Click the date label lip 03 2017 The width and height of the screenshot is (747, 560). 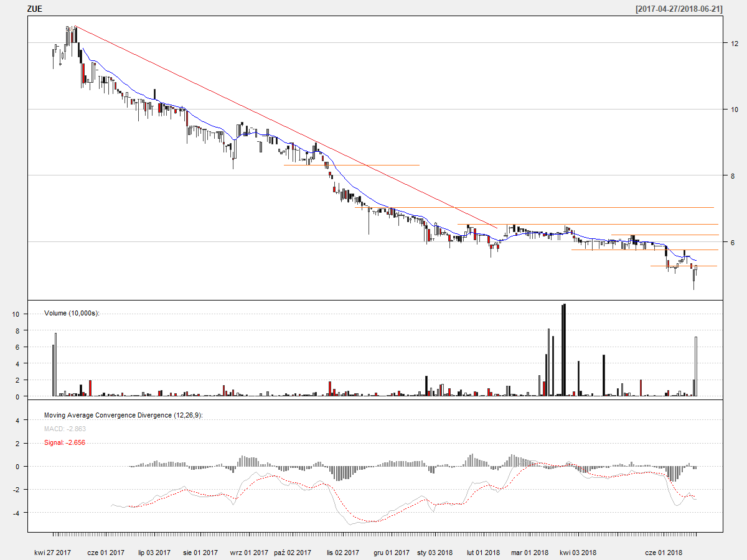point(154,553)
